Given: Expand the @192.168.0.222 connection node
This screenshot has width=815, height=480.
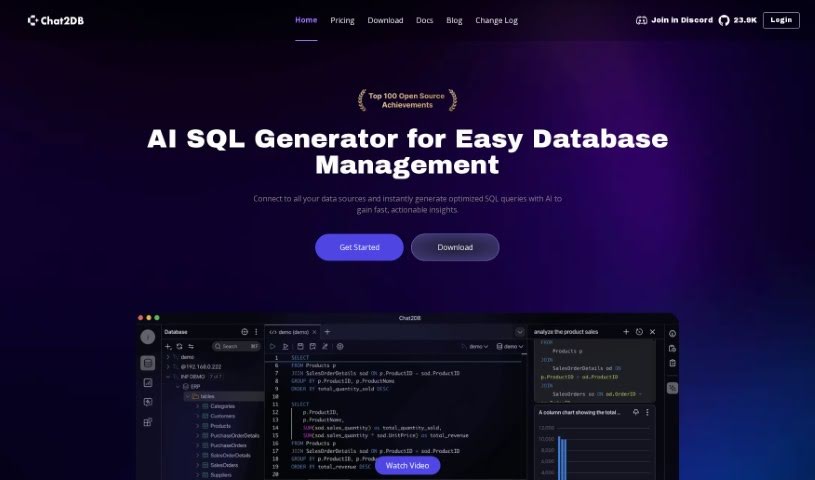Looking at the screenshot, I should pyautogui.click(x=168, y=367).
